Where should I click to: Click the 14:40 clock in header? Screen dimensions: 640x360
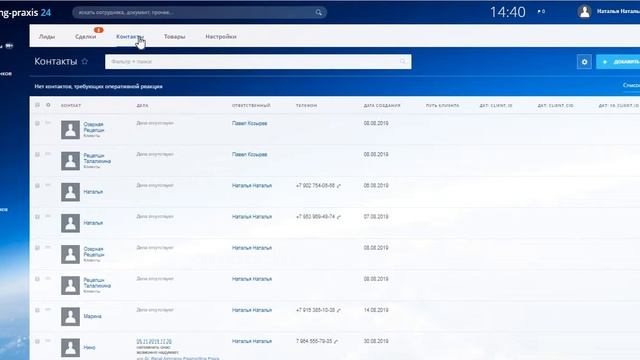[x=507, y=12]
